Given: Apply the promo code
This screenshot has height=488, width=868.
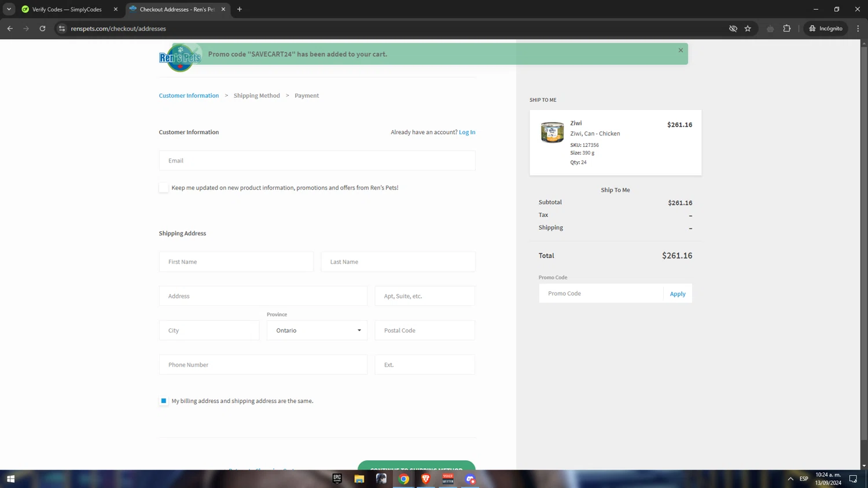Looking at the screenshot, I should 678,294.
